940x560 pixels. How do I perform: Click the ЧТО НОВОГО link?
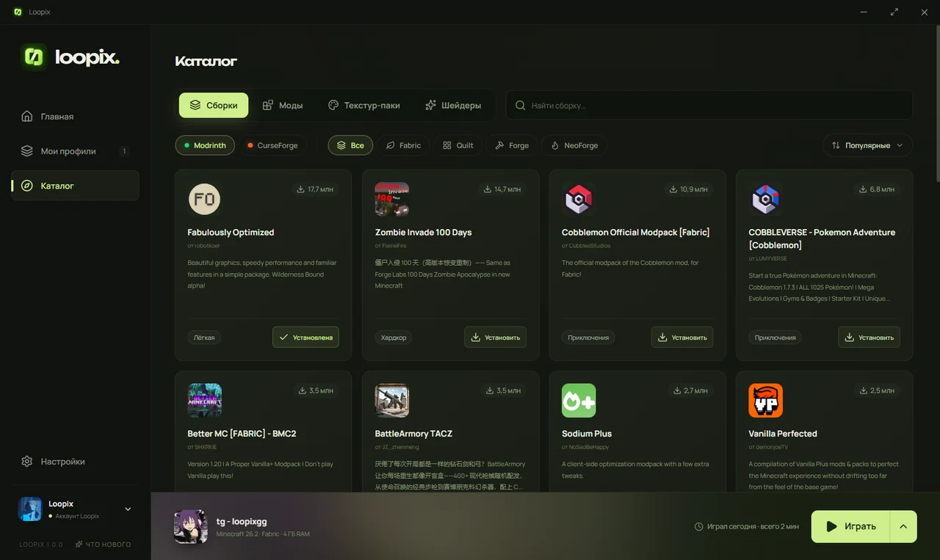102,545
